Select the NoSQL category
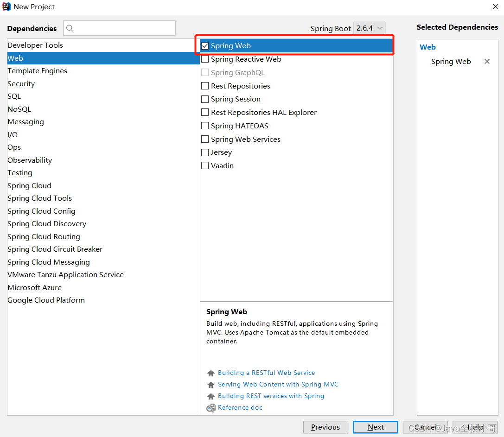This screenshot has height=437, width=504. [103, 109]
